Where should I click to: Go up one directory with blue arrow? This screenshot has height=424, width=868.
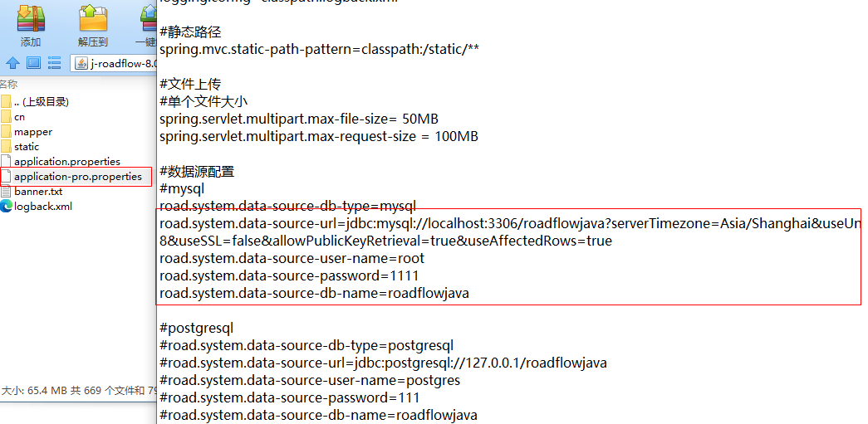[12, 63]
